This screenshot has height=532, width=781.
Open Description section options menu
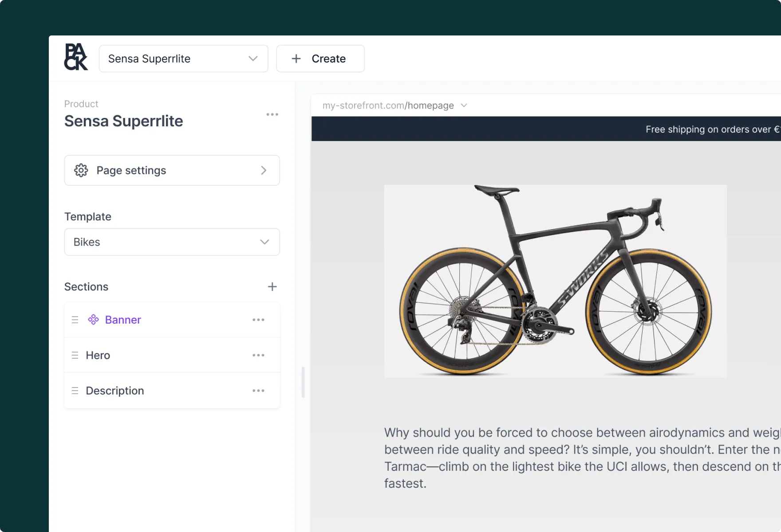pos(258,391)
